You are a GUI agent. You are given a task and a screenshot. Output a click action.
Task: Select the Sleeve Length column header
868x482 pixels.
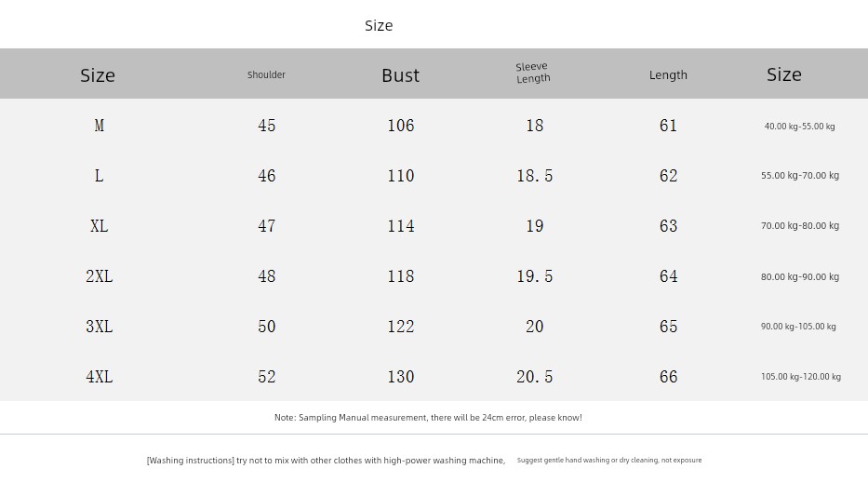[x=533, y=74]
